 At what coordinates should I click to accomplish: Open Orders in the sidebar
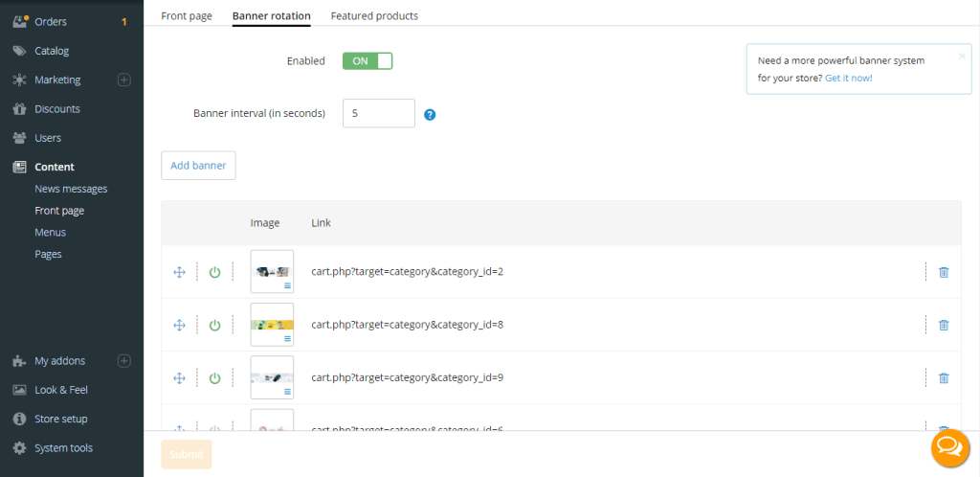pyautogui.click(x=51, y=22)
